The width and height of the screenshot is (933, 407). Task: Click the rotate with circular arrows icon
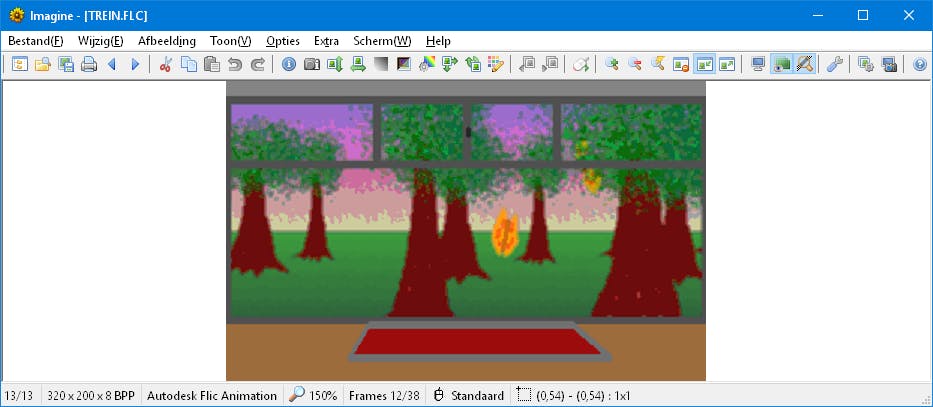pos(473,64)
